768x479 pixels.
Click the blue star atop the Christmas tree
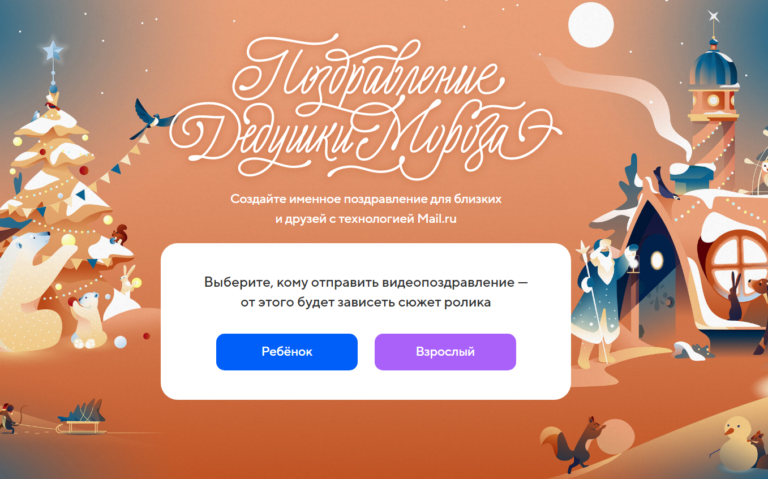53,51
